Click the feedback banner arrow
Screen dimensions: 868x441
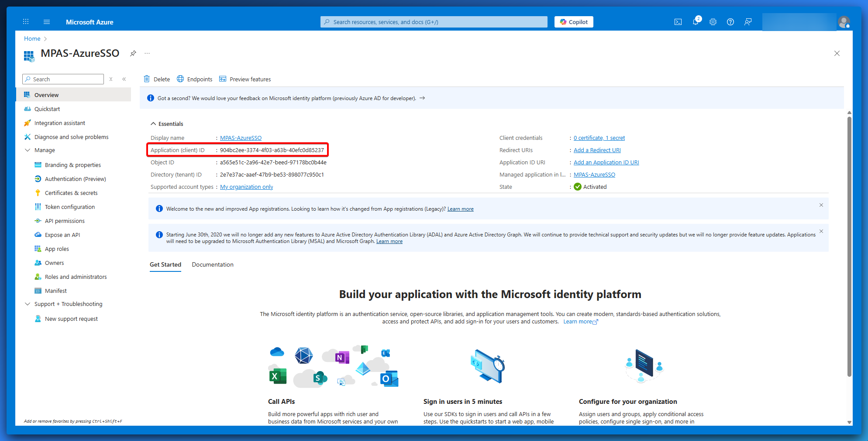[422, 98]
